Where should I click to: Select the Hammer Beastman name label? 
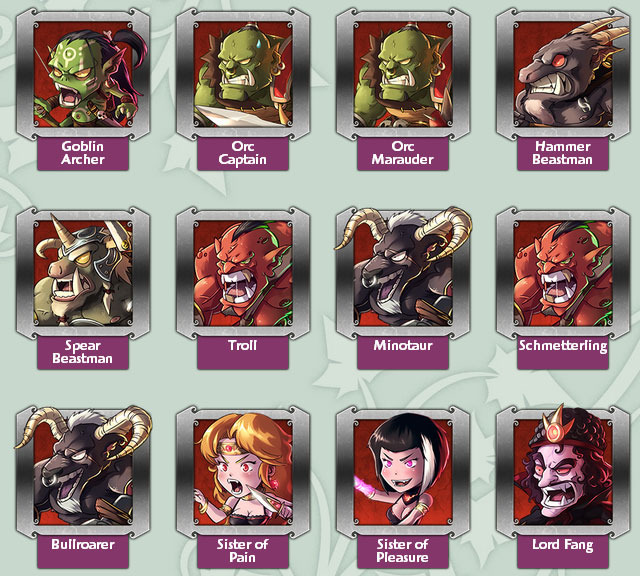coord(563,153)
